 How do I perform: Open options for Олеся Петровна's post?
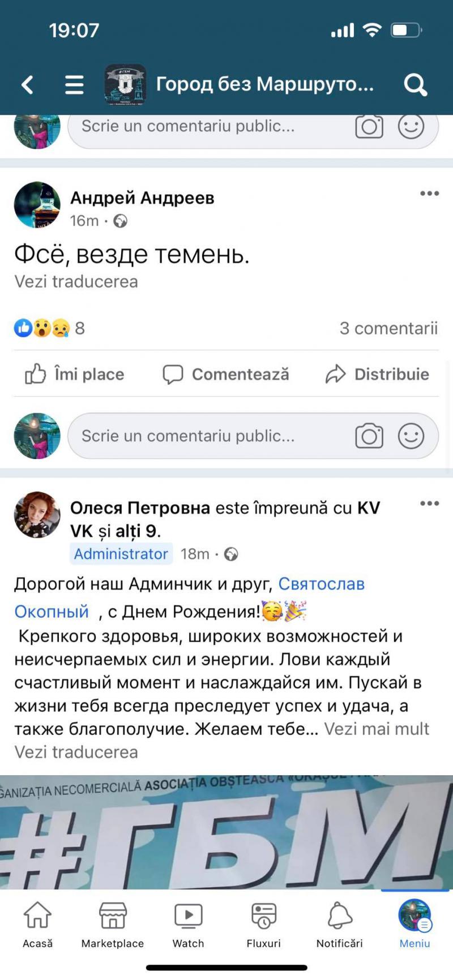point(429,504)
